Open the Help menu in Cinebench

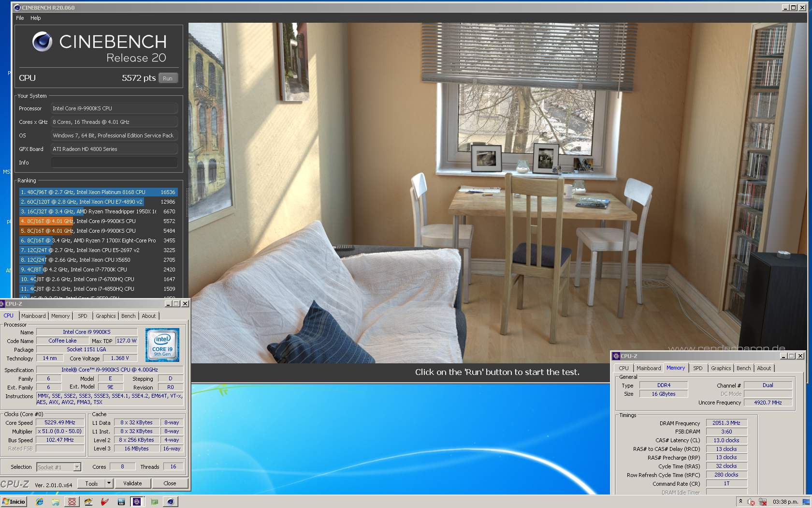click(x=36, y=18)
